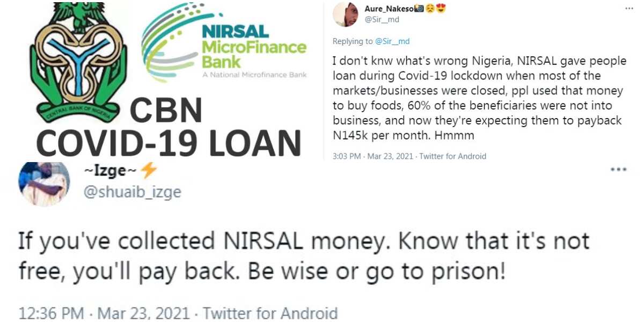Open the 3:03 PM · Mar 23, 2021 timestamp

[x=371, y=156]
